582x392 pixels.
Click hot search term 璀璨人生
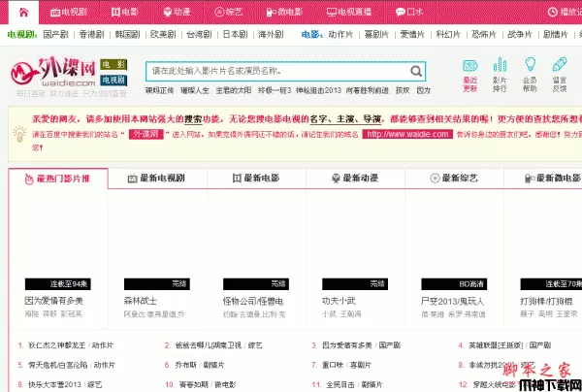pos(195,90)
